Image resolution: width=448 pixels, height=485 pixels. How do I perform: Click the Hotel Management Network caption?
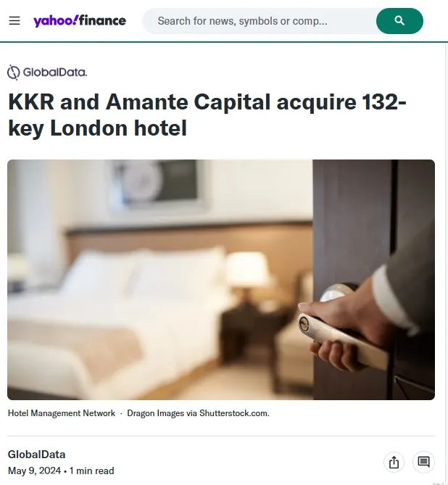coord(62,413)
